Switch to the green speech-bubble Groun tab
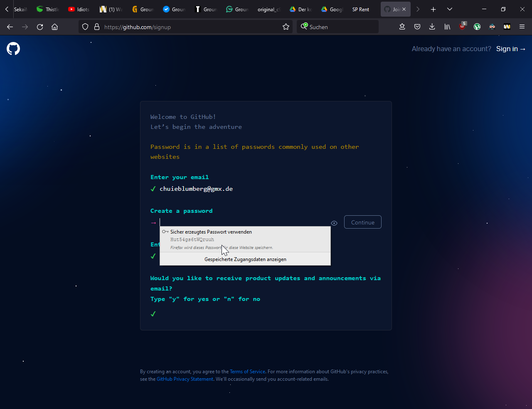The width and height of the screenshot is (532, 409). point(238,9)
